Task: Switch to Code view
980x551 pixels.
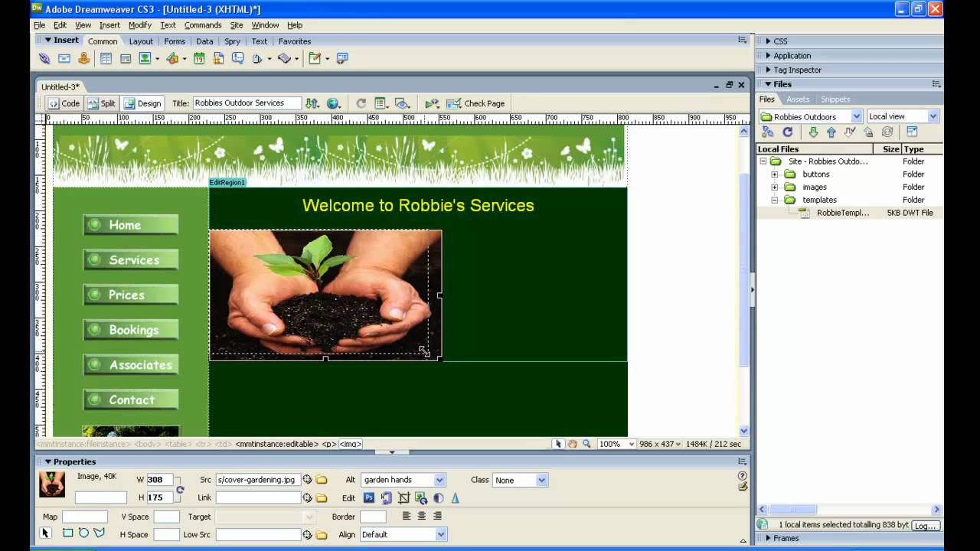Action: point(65,103)
